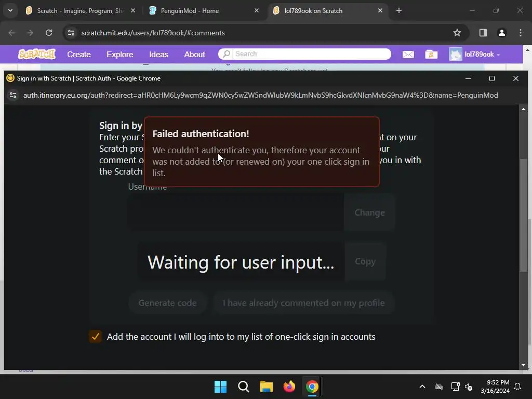Viewport: 532px width, 399px height.
Task: Click the search magnifier icon in Scratch navbar
Action: (x=227, y=54)
